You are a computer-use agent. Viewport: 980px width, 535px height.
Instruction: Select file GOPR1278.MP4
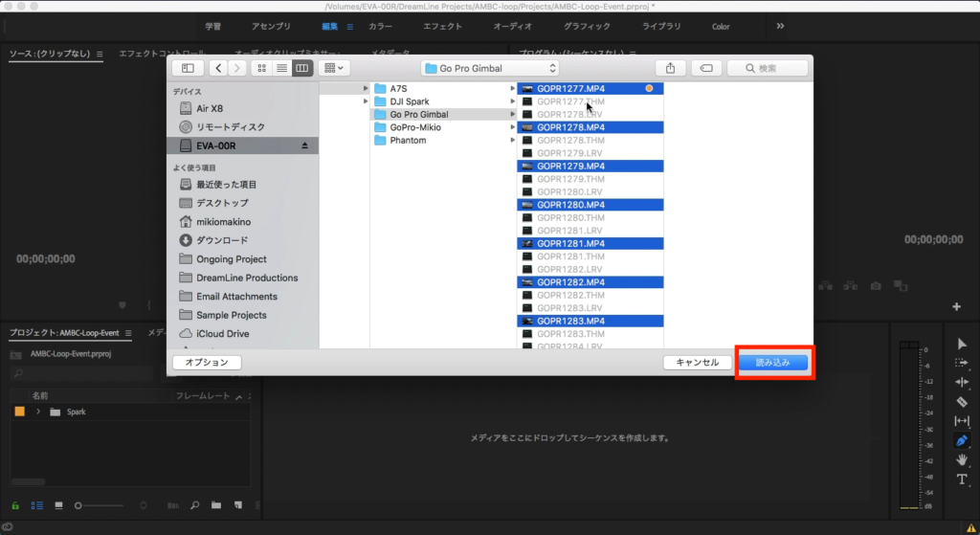tap(590, 127)
